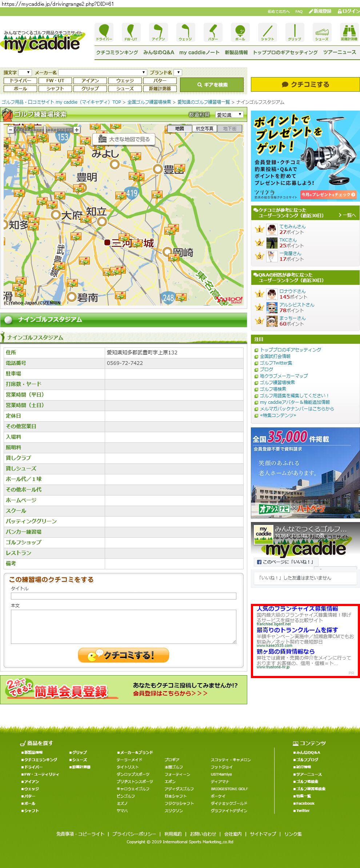Follow 全国ゴルフ練習場検索 breadcrumb link
The width and height of the screenshot is (360, 868).
coord(149,102)
